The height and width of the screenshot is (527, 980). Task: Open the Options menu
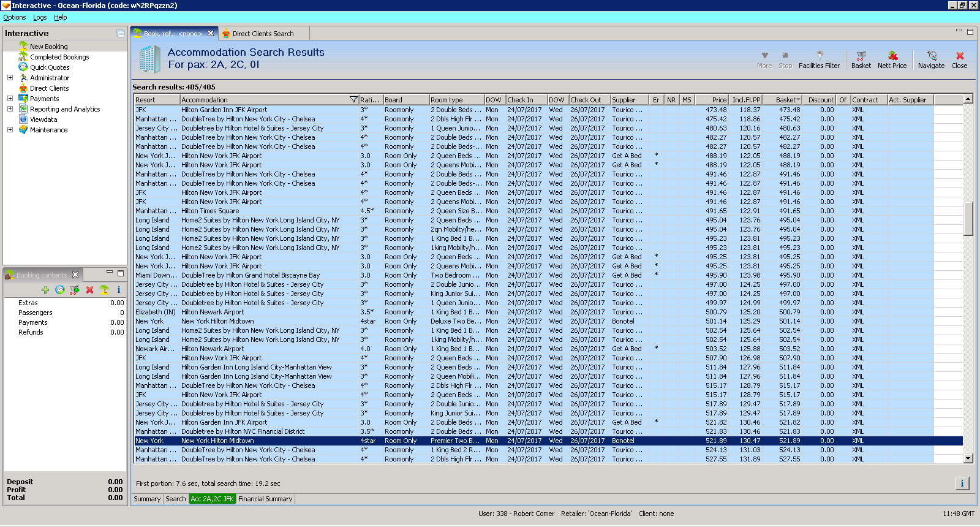[15, 17]
